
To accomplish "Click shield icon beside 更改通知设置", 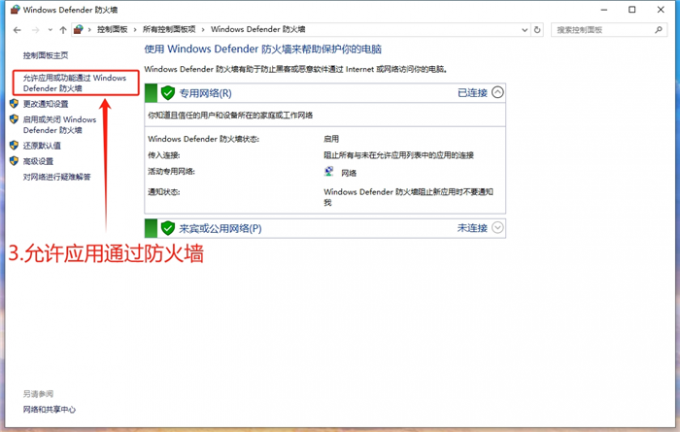I will [x=14, y=104].
